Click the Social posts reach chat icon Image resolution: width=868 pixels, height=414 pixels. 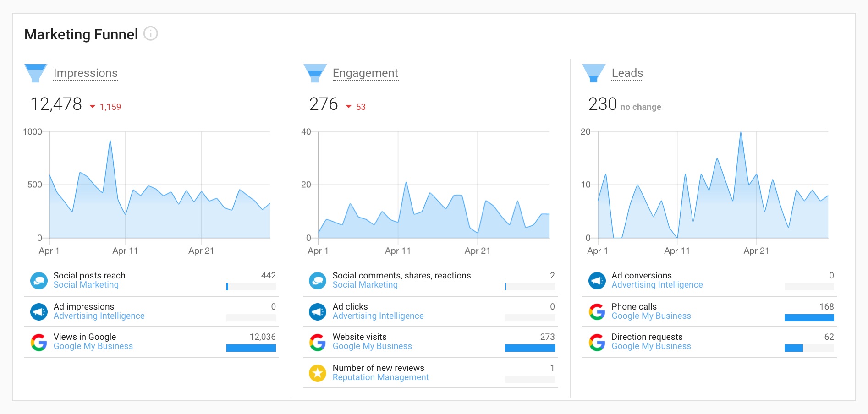pos(39,280)
